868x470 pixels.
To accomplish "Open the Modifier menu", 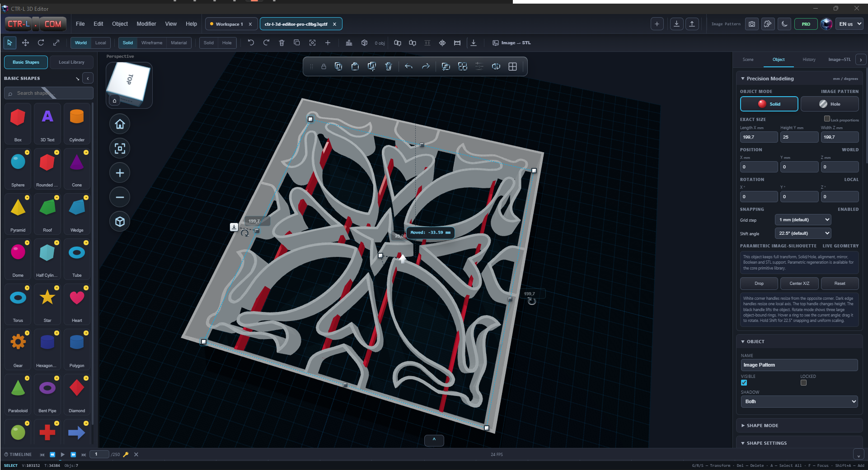I will point(146,24).
